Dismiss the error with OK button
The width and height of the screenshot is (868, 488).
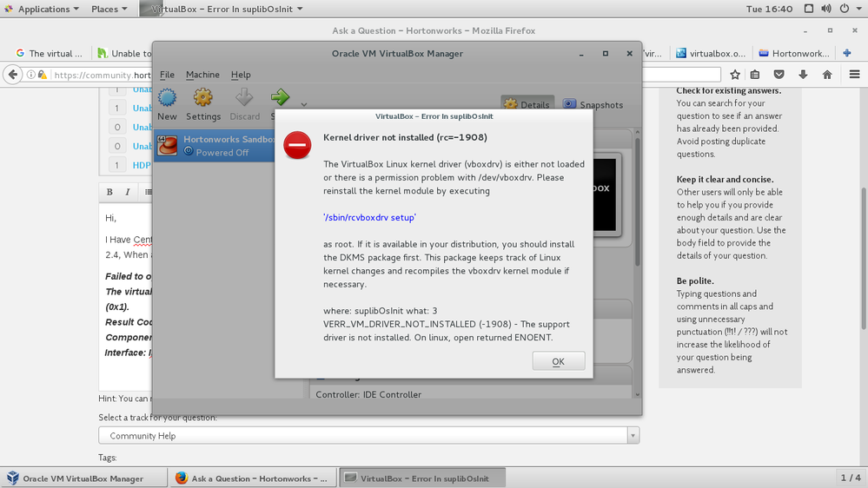tap(559, 361)
